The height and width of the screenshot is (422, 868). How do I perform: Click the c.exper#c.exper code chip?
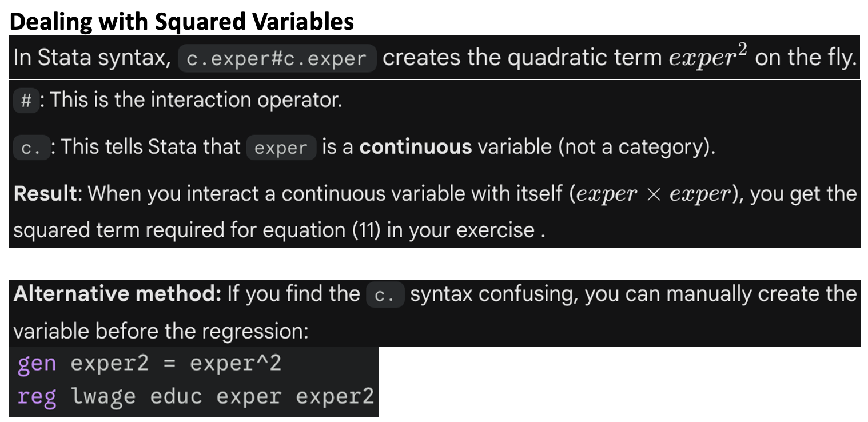click(x=277, y=59)
